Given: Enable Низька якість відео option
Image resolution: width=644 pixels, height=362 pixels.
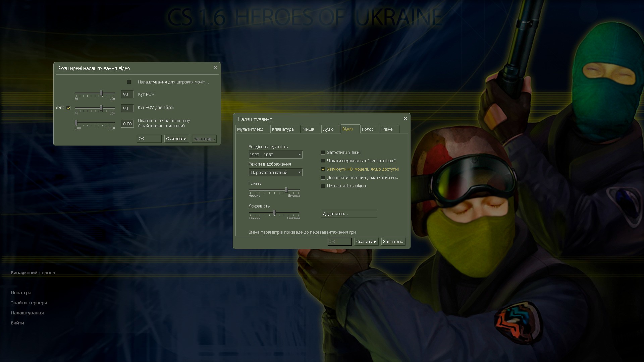Looking at the screenshot, I should click(323, 186).
